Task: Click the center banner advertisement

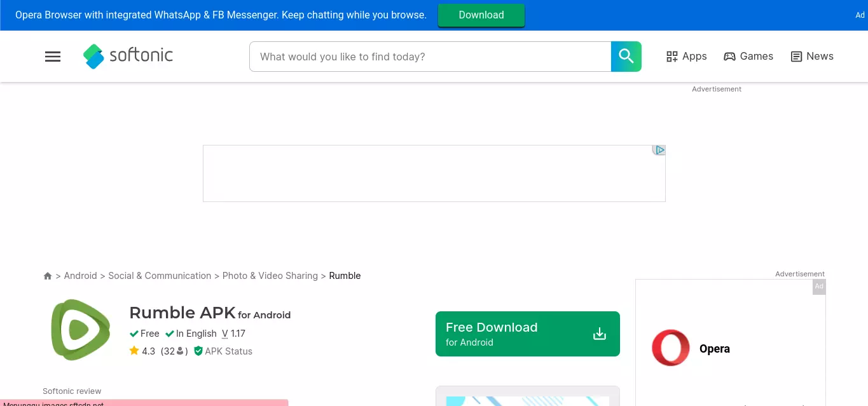Action: (x=434, y=173)
